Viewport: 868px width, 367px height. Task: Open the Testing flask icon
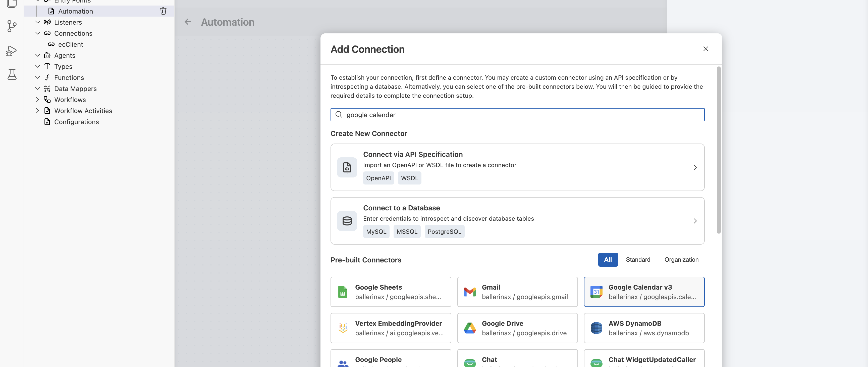(x=12, y=74)
